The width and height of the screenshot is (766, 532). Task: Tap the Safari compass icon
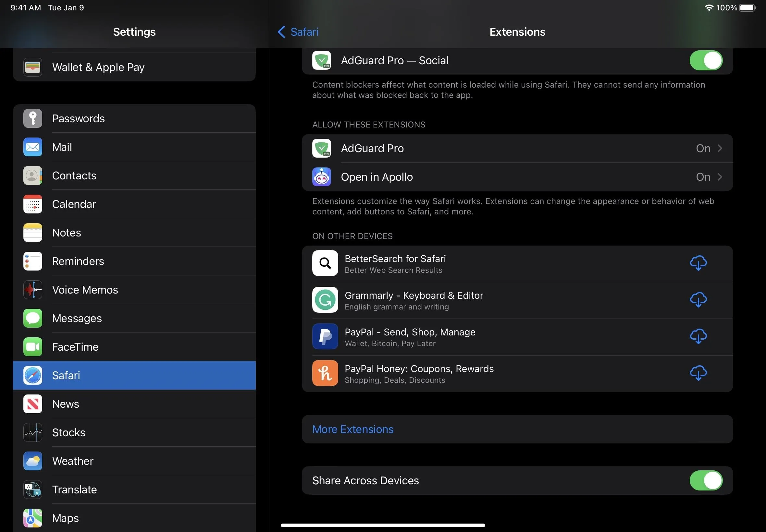(33, 375)
